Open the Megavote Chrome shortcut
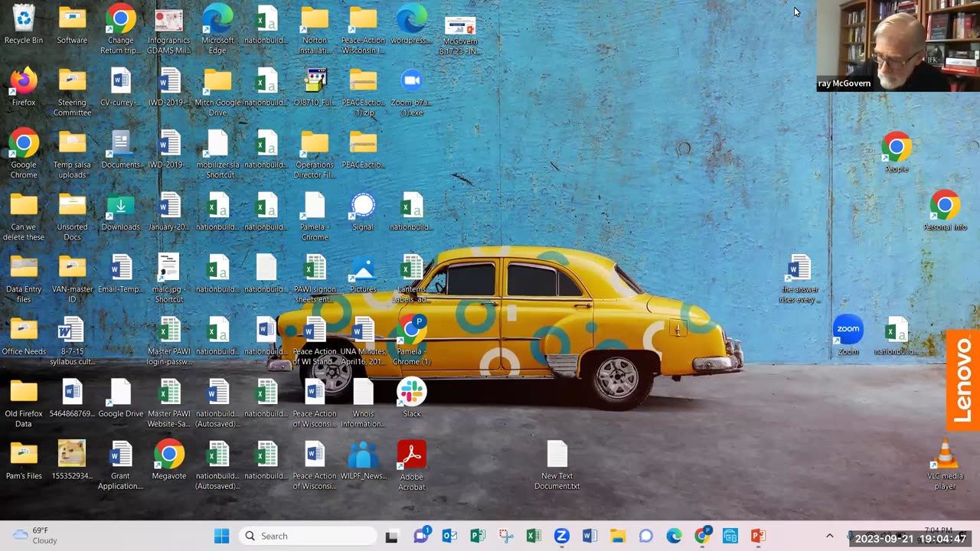This screenshot has height=551, width=980. 169,460
